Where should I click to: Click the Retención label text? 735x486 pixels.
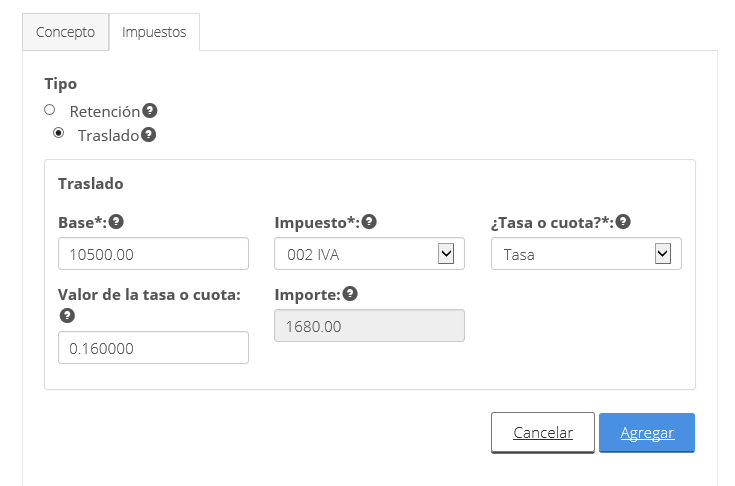(x=104, y=112)
